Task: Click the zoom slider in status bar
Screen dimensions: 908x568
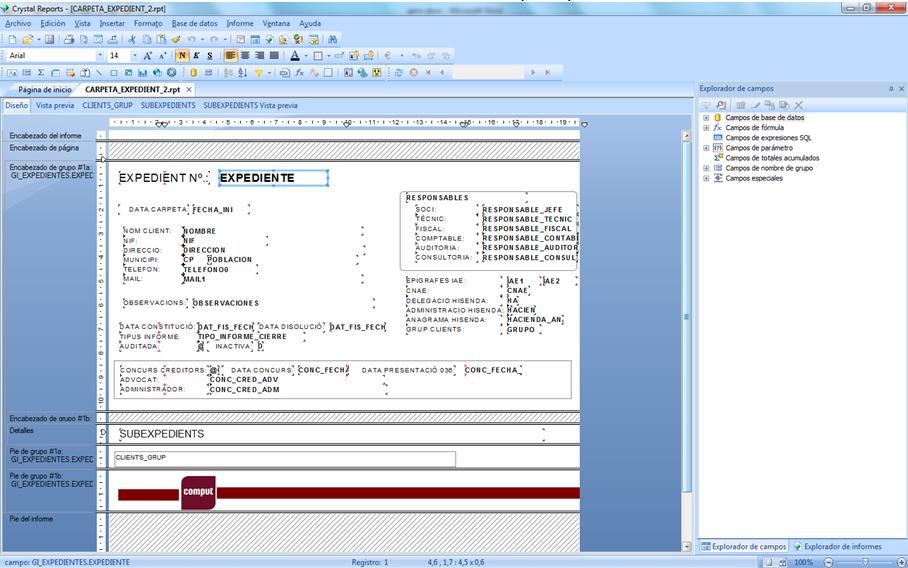Action: [865, 562]
